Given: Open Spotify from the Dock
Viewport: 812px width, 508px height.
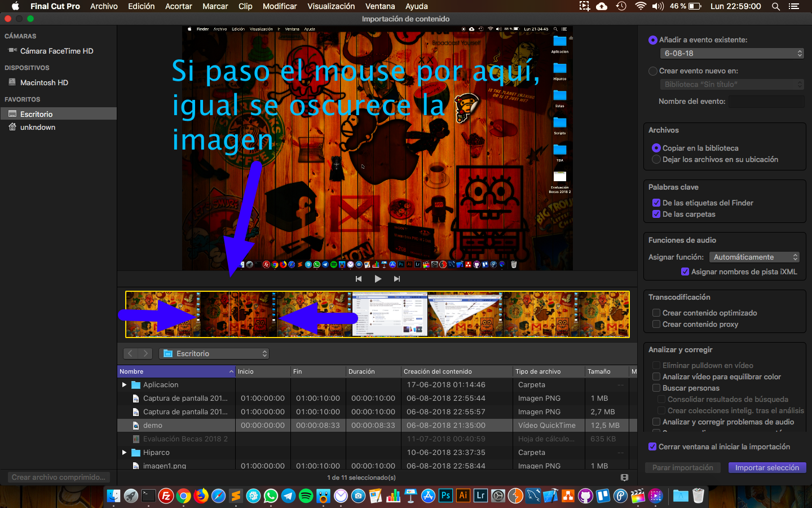Looking at the screenshot, I should [306, 496].
